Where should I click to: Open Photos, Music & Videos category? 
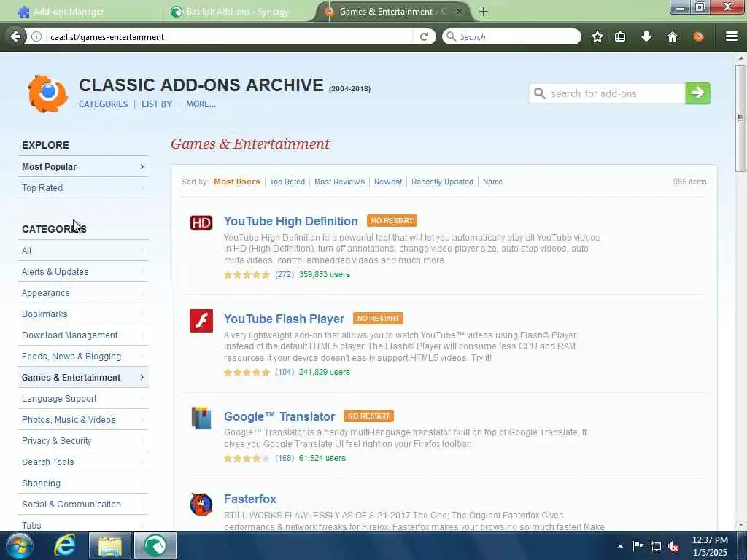[x=83, y=419]
